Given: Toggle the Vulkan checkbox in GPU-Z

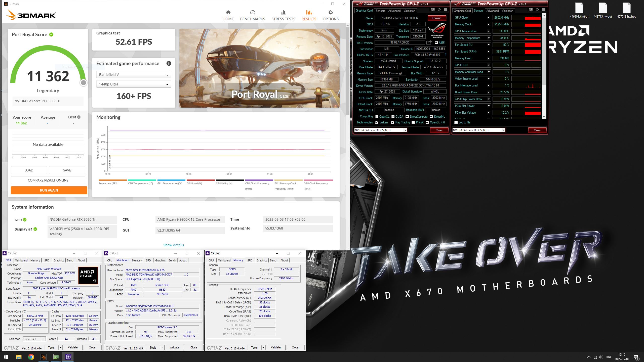Looking at the screenshot, I should pos(377,122).
